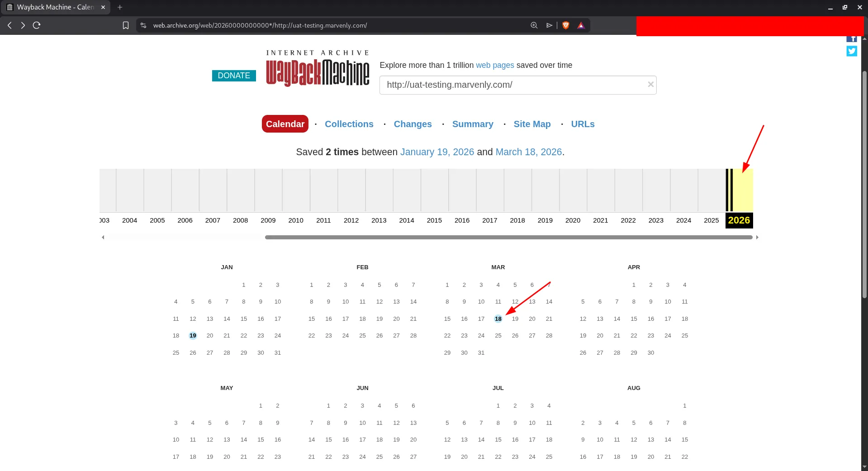Reload the current page
Image resolution: width=868 pixels, height=471 pixels.
coord(36,25)
